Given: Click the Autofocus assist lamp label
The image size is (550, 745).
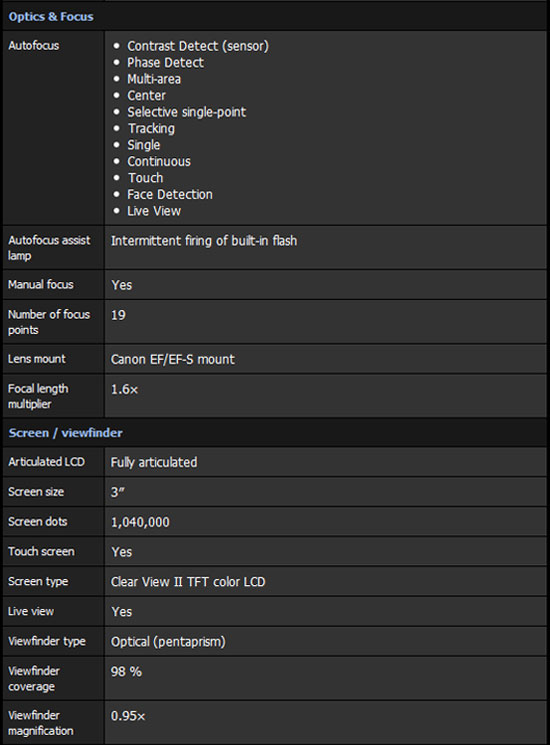Looking at the screenshot, I should pos(49,248).
